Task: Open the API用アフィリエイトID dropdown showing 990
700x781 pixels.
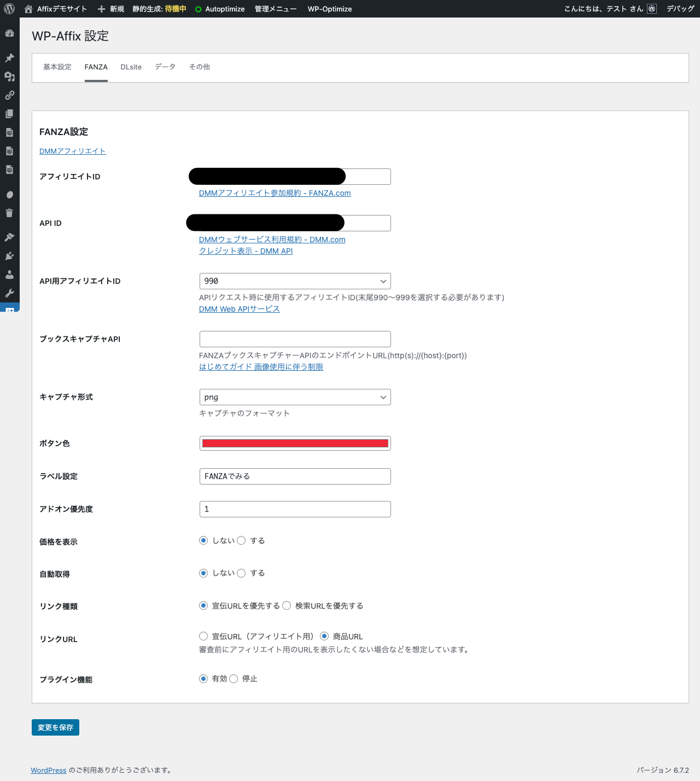Action: (295, 281)
